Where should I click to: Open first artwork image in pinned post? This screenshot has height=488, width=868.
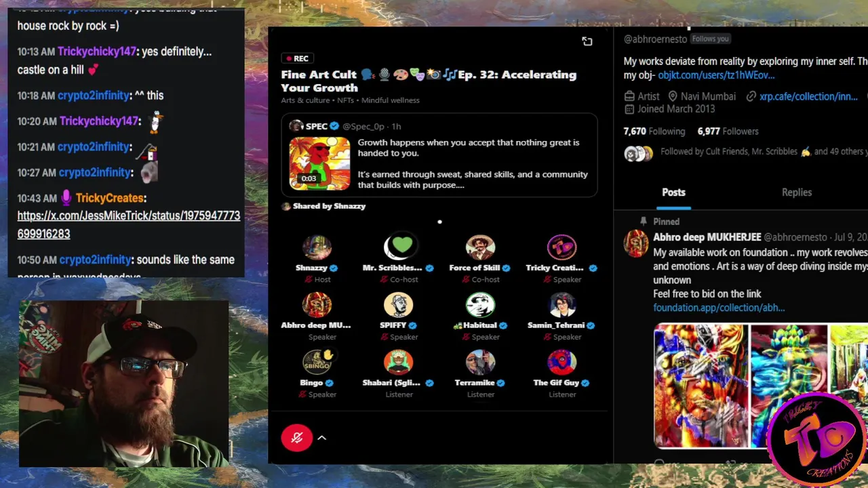tap(701, 386)
